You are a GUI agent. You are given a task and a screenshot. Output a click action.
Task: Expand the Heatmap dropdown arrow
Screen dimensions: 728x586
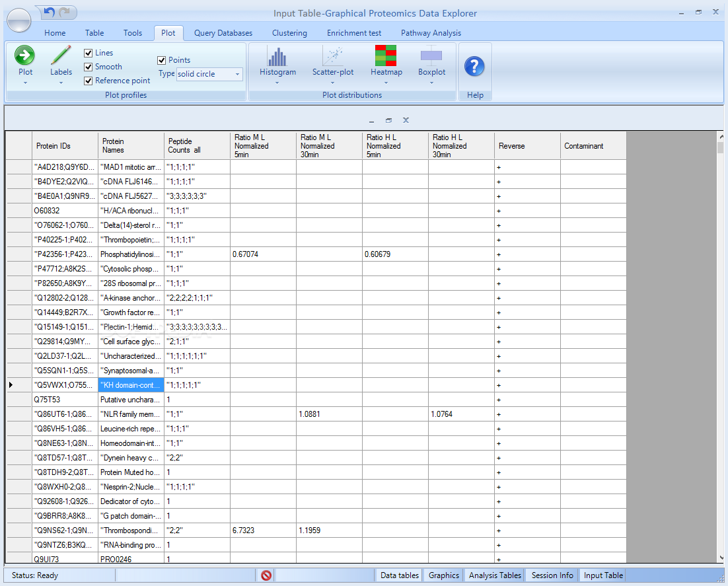386,83
